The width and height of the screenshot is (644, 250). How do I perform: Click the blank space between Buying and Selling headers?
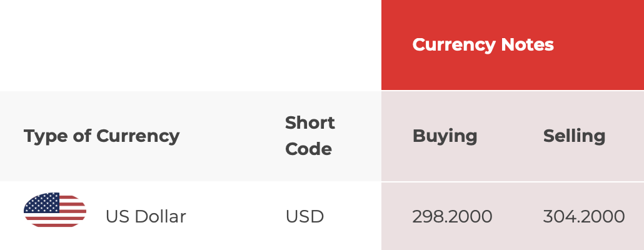click(510, 136)
